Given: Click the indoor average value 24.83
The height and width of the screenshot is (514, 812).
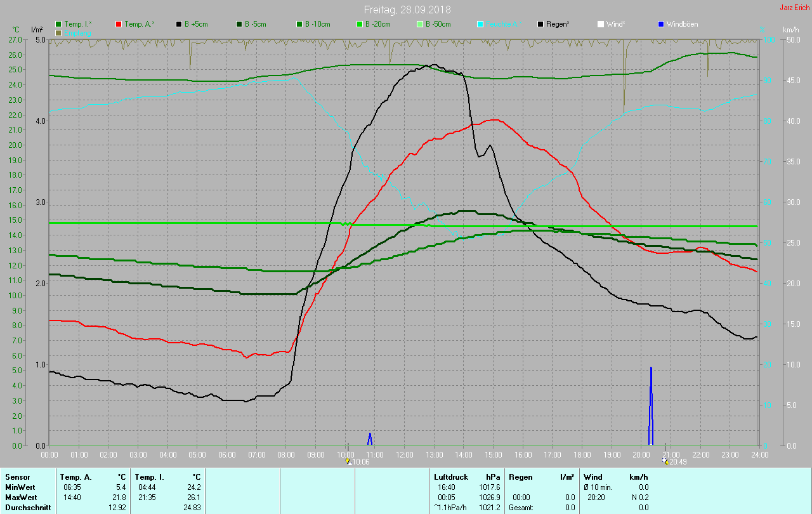Looking at the screenshot, I should 192,508.
